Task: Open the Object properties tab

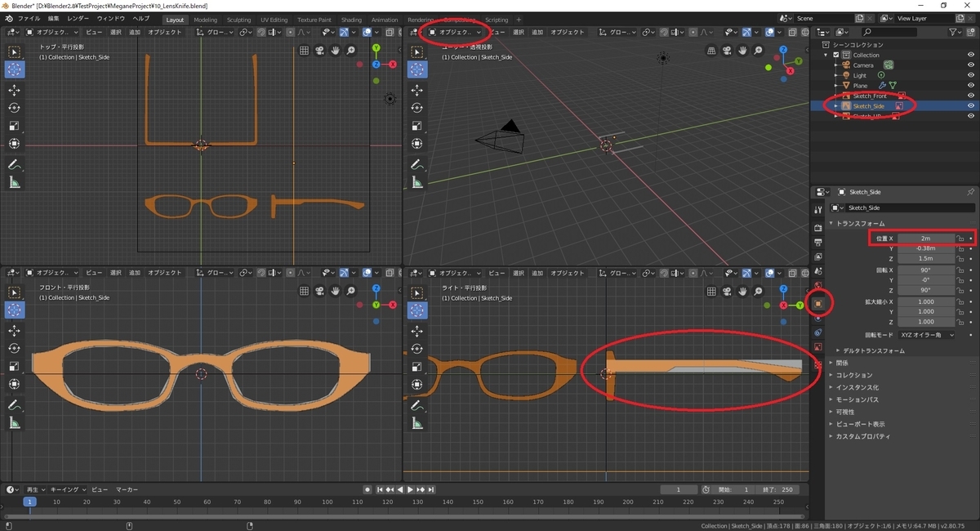Action: click(x=818, y=303)
